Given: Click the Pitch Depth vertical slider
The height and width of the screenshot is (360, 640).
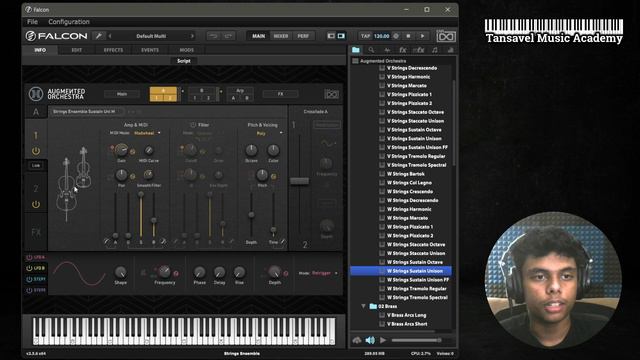Looking at the screenshot, I should pos(251,216).
